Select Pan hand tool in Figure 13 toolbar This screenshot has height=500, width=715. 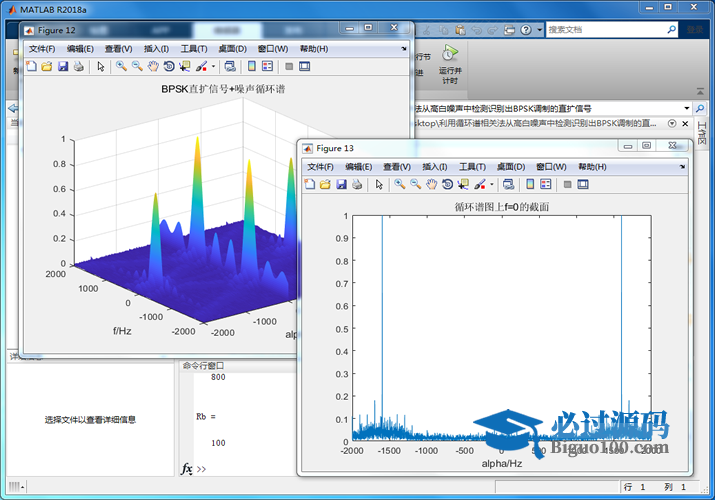(x=431, y=185)
